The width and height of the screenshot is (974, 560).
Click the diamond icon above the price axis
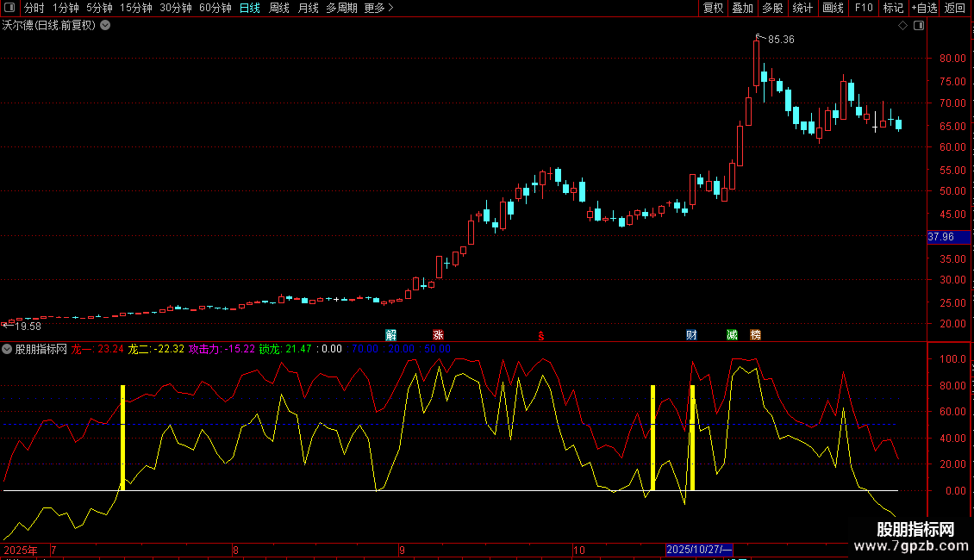(903, 26)
